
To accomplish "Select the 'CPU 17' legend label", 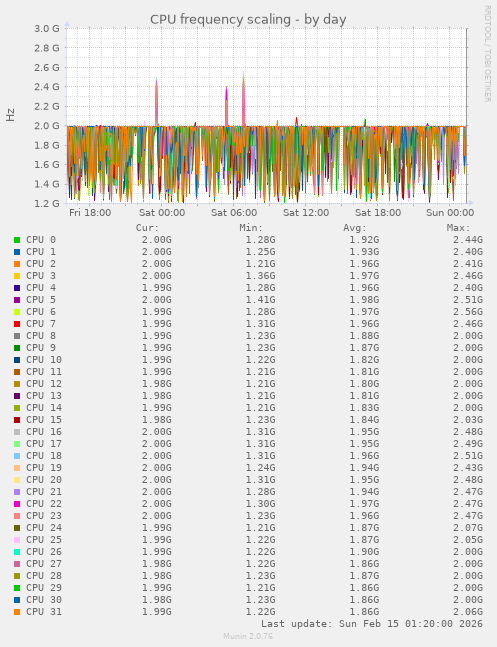I will pyautogui.click(x=44, y=444).
